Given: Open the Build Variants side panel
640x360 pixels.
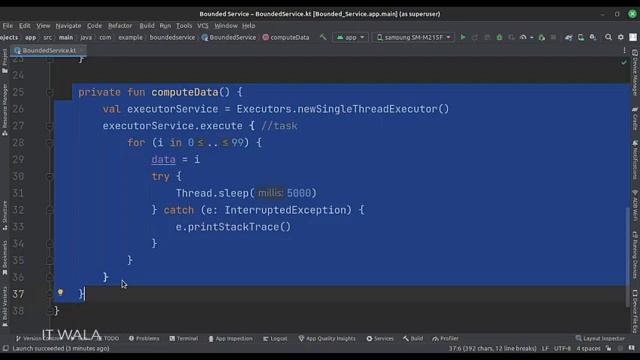Looking at the screenshot, I should point(5,306).
